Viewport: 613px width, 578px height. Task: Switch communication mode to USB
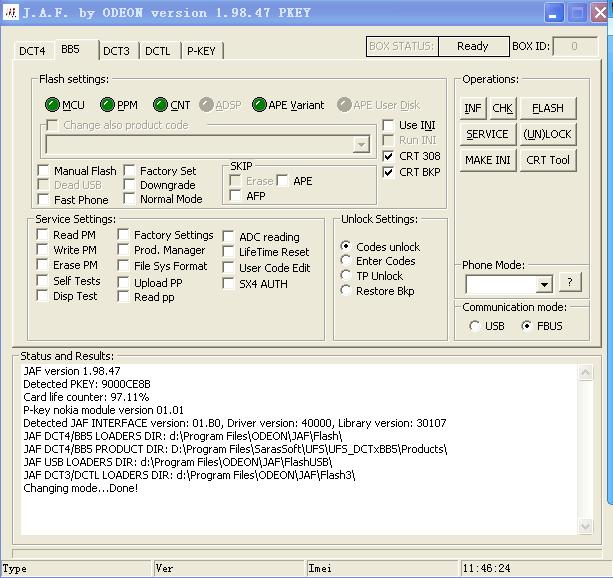[474, 326]
